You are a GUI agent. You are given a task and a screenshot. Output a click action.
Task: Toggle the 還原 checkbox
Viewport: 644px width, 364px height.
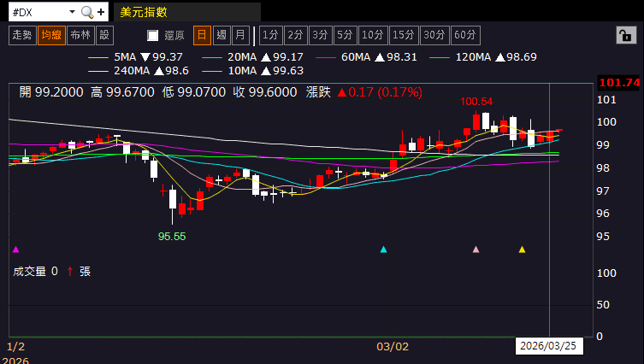coord(153,36)
